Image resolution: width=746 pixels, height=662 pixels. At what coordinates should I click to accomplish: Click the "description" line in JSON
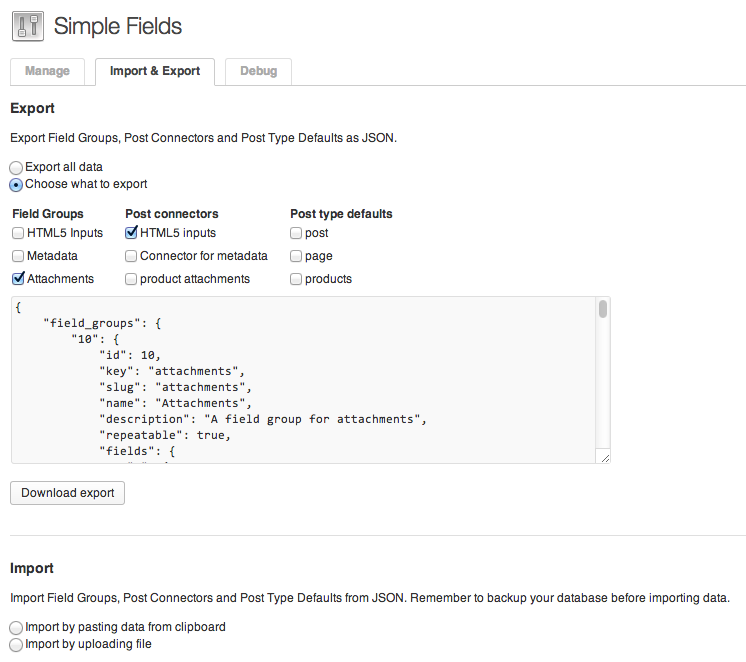coord(263,419)
